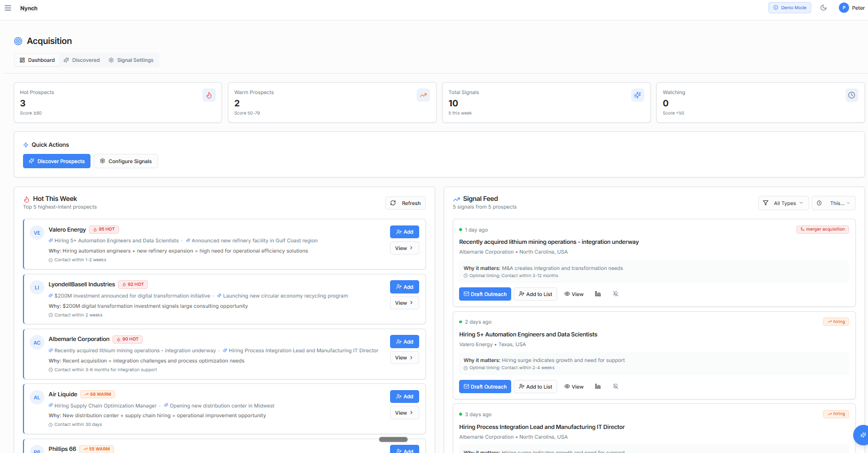Image resolution: width=868 pixels, height=453 pixels.
Task: Expand View for Albemarle Corporation
Action: (404, 357)
